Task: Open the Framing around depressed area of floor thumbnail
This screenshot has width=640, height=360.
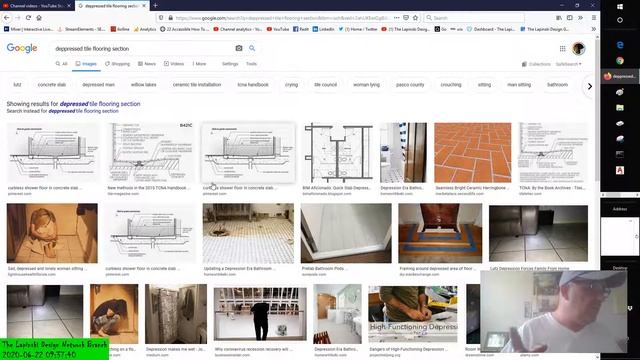Action: pos(440,233)
